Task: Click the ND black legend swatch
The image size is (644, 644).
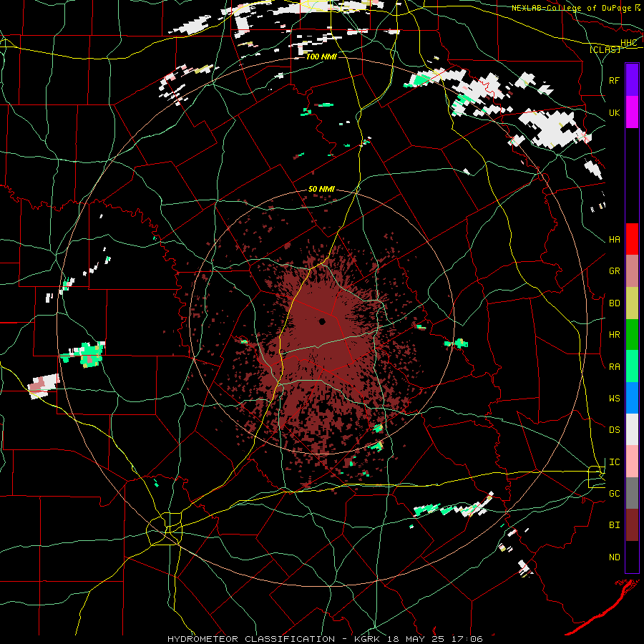Action: 632,557
